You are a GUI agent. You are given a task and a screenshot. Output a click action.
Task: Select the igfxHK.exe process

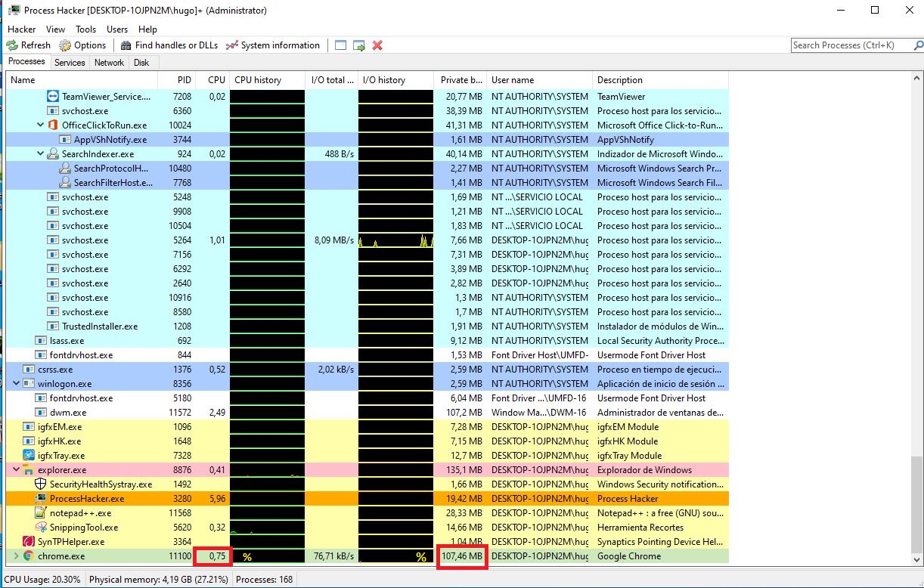367,441
